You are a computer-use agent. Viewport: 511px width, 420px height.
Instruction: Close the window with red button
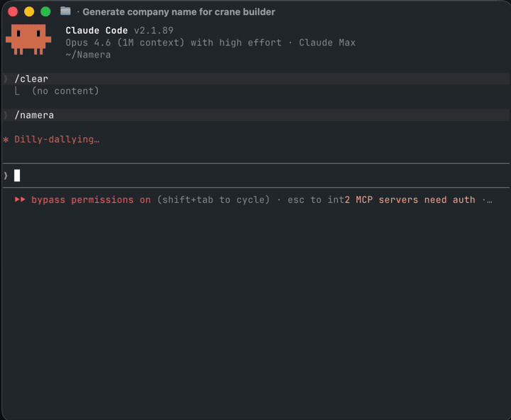[13, 12]
